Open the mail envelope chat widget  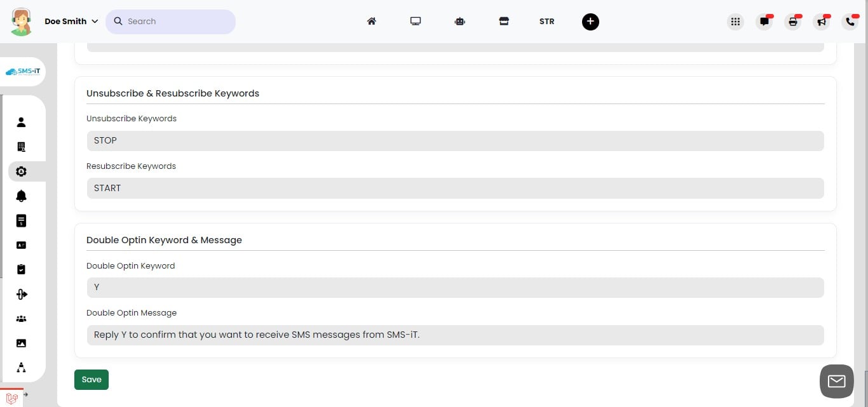[836, 381]
